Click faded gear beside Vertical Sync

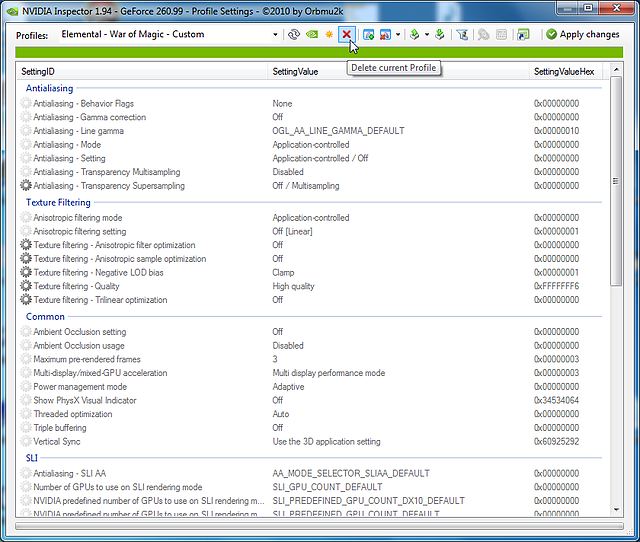click(26, 441)
